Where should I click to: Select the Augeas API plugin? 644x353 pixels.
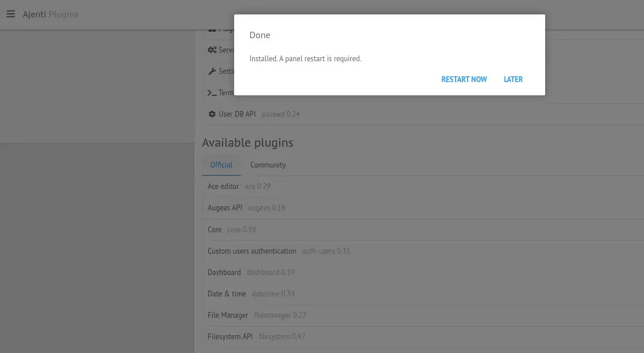click(225, 208)
